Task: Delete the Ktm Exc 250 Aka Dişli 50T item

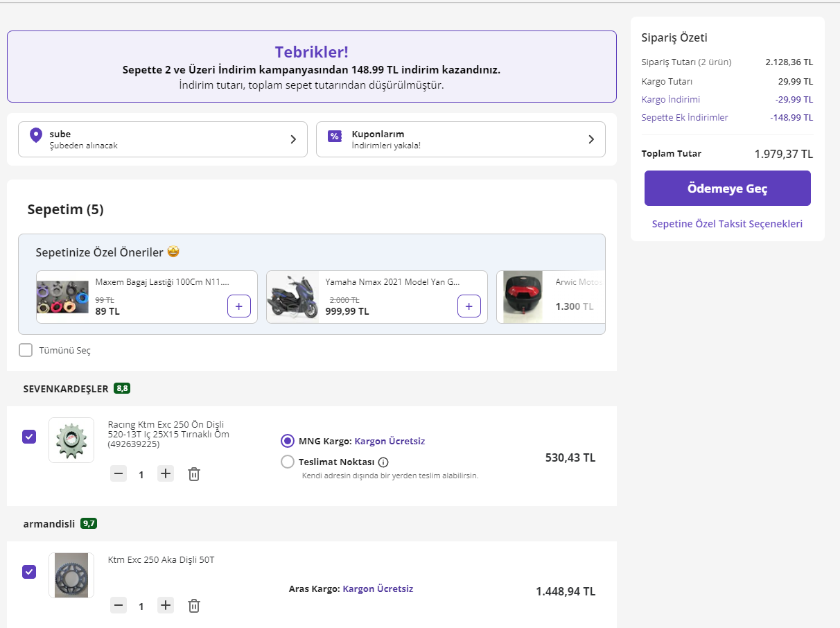Action: 194,606
